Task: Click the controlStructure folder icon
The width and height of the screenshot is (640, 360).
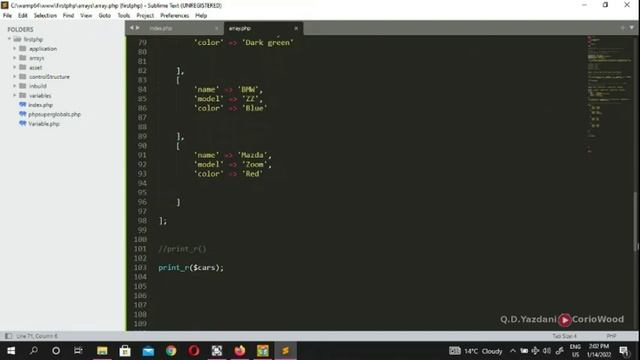Action: 23,77
